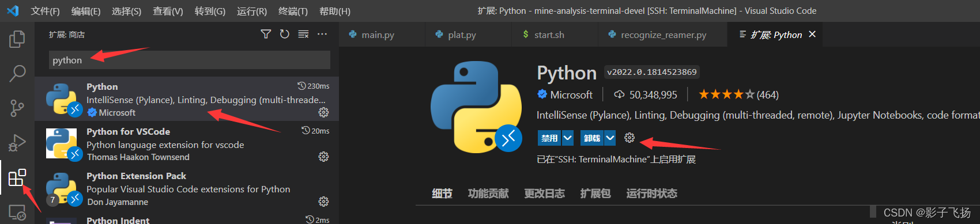This screenshot has height=224, width=980.
Task: Open the 查看(V) menu
Action: click(x=168, y=12)
